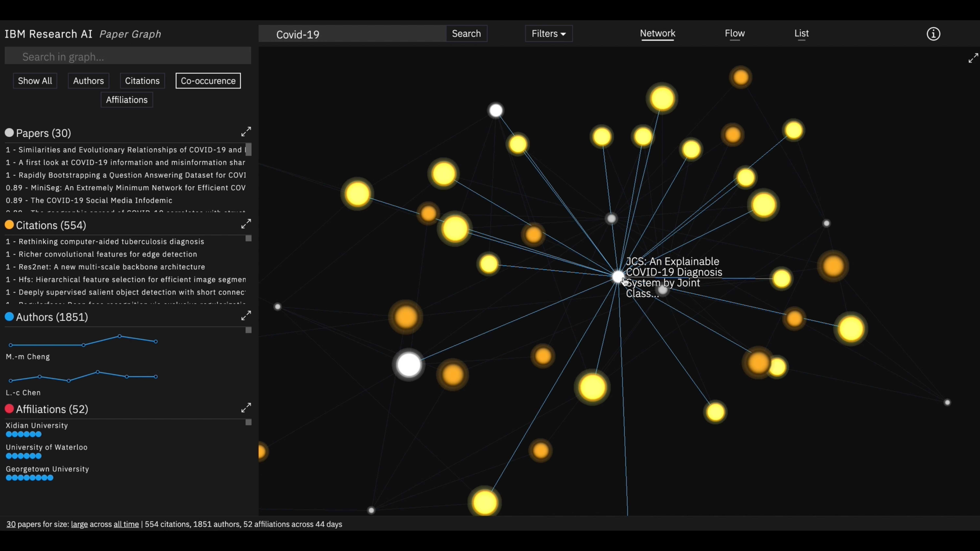Open 'large' size option in status bar
980x551 pixels.
point(79,524)
